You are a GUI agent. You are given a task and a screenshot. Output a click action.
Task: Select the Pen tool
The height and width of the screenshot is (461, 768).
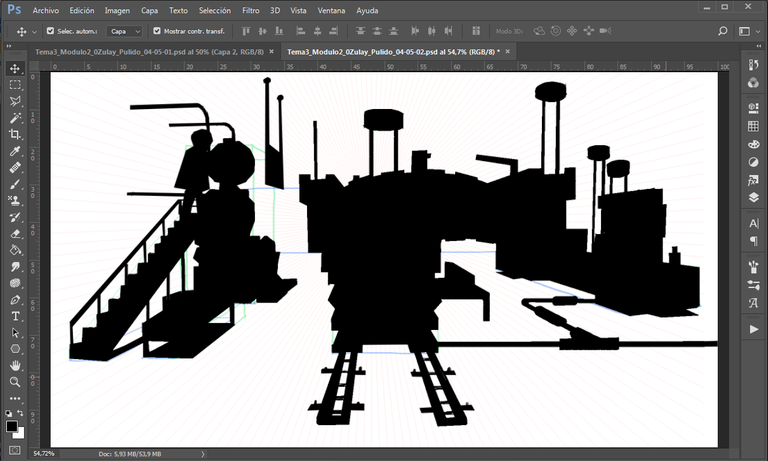click(x=15, y=300)
